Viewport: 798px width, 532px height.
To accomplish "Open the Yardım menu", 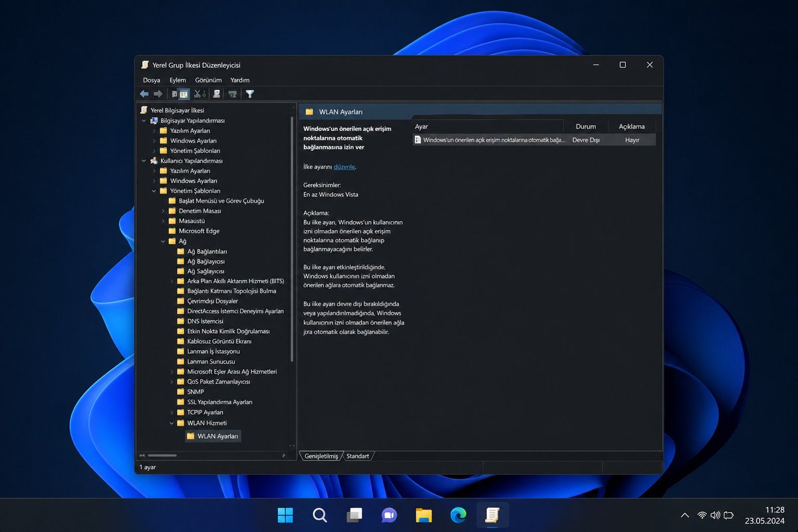I will click(240, 80).
